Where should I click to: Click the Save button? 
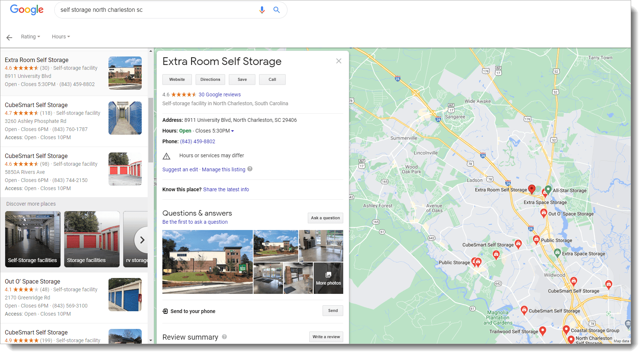[242, 79]
